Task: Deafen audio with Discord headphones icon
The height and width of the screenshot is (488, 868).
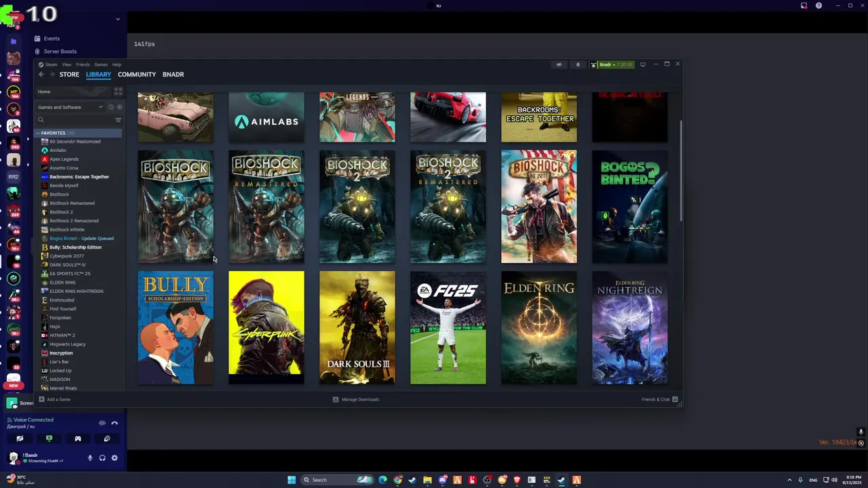Action: [x=102, y=458]
